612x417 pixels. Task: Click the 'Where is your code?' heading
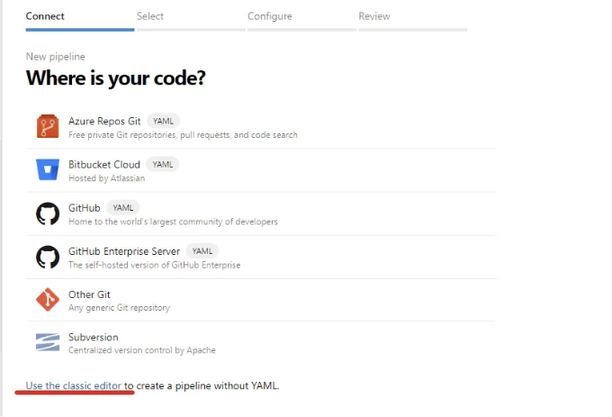(116, 78)
